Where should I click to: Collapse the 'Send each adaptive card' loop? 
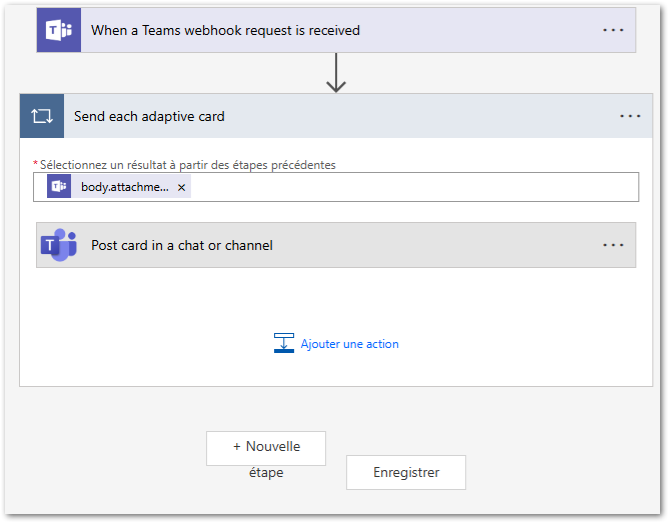coord(149,116)
